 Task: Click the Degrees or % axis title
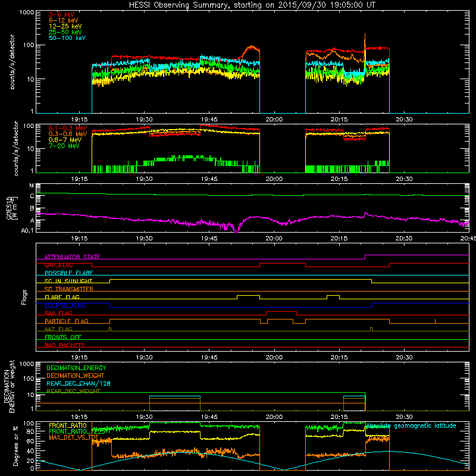pyautogui.click(x=15, y=446)
